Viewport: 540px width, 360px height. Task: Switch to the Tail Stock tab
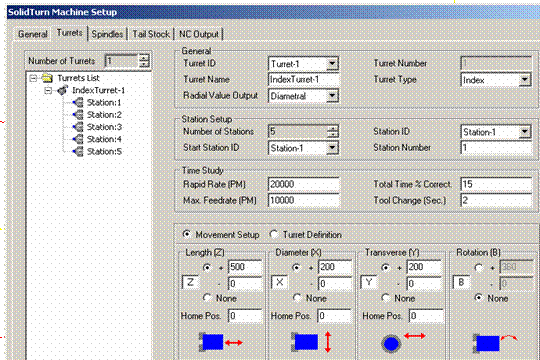(x=151, y=34)
